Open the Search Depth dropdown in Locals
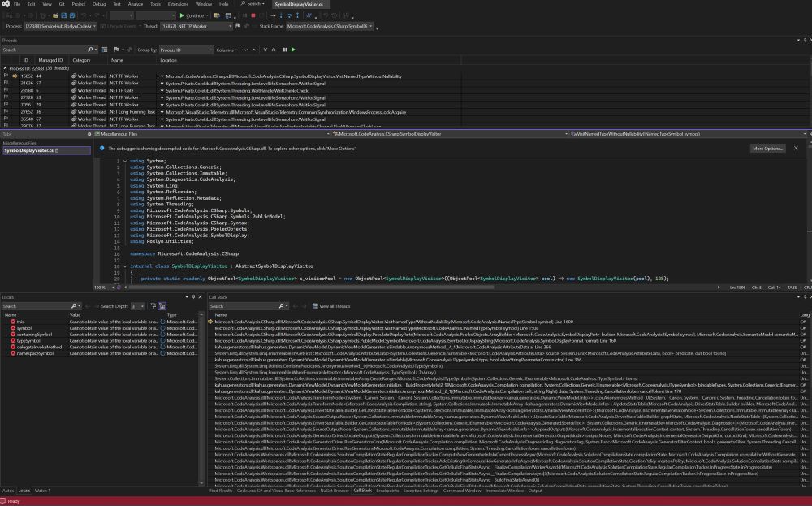This screenshot has width=812, height=506. tap(138, 306)
